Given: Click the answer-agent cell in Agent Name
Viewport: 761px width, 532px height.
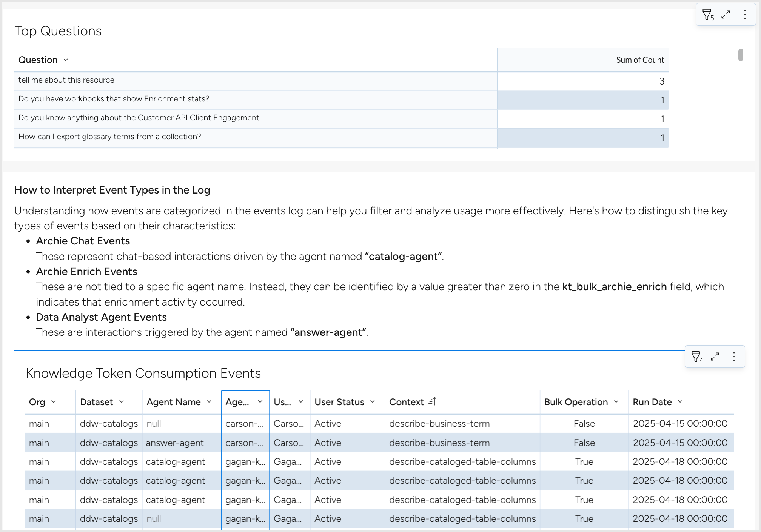Looking at the screenshot, I should pyautogui.click(x=181, y=443).
